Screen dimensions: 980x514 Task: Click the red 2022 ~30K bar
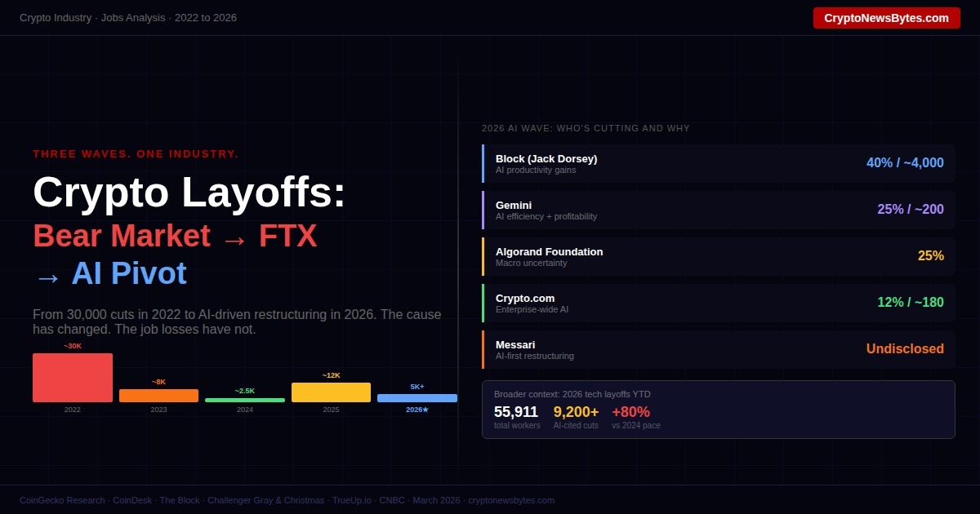pyautogui.click(x=72, y=378)
